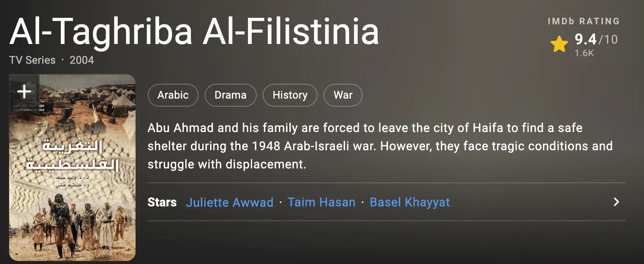Choose the War genre chip
Image resolution: width=644 pixels, height=264 pixels.
[343, 95]
